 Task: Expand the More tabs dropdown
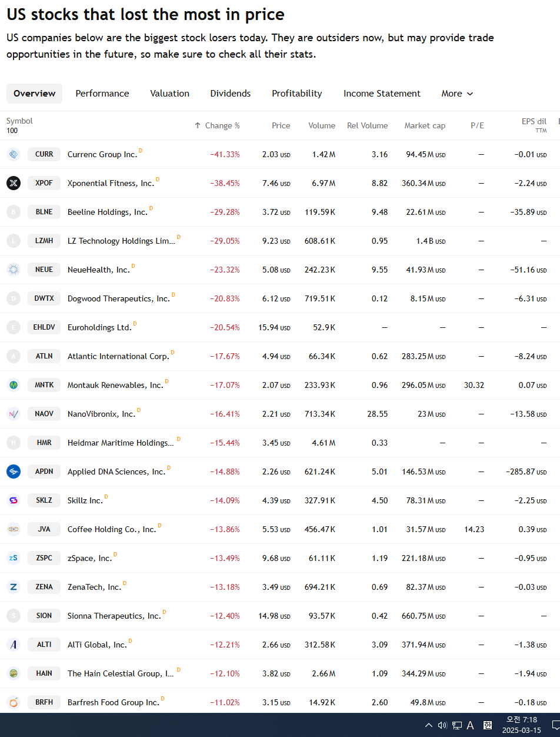pyautogui.click(x=457, y=94)
